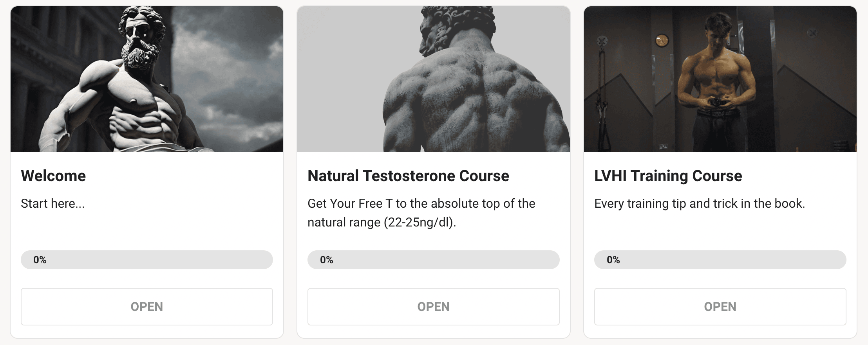The width and height of the screenshot is (868, 345).
Task: Click the "Start here..." description text
Action: pyautogui.click(x=52, y=204)
